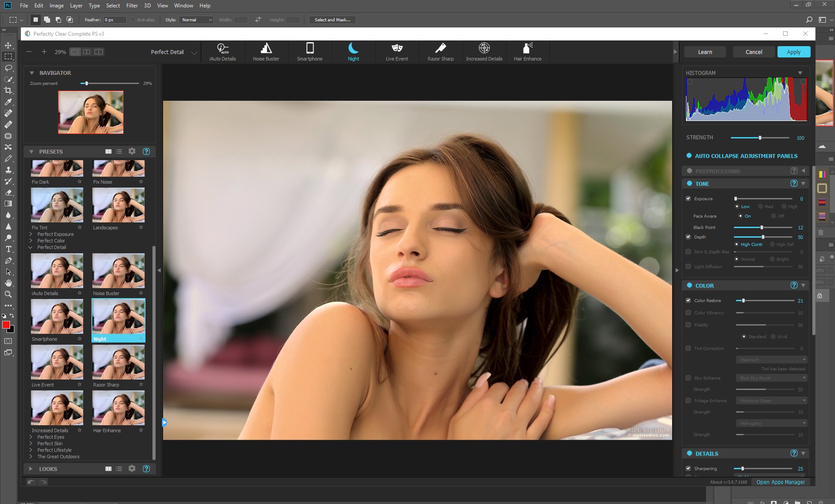The width and height of the screenshot is (835, 504).
Task: Pick the Increased Details target icon
Action: pos(484,52)
